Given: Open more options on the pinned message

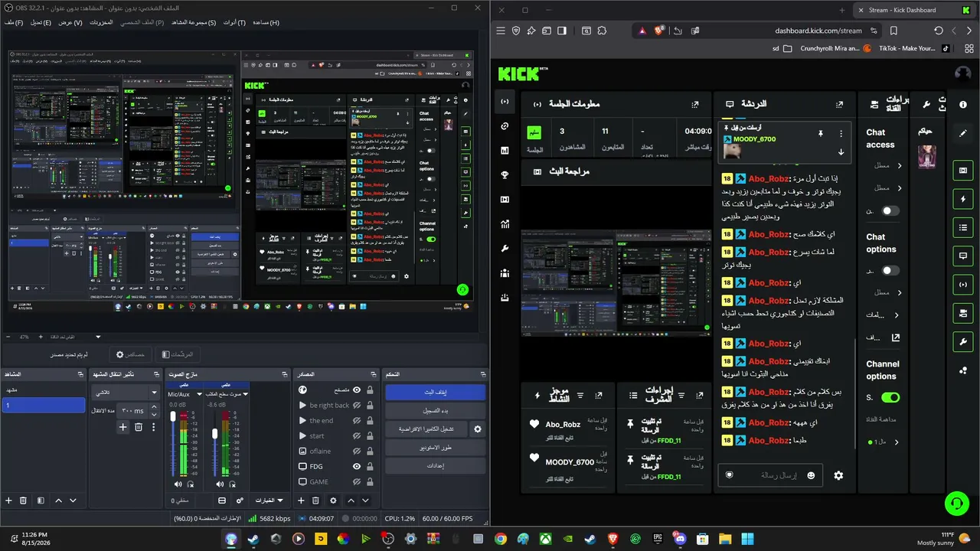Looking at the screenshot, I should tap(841, 133).
